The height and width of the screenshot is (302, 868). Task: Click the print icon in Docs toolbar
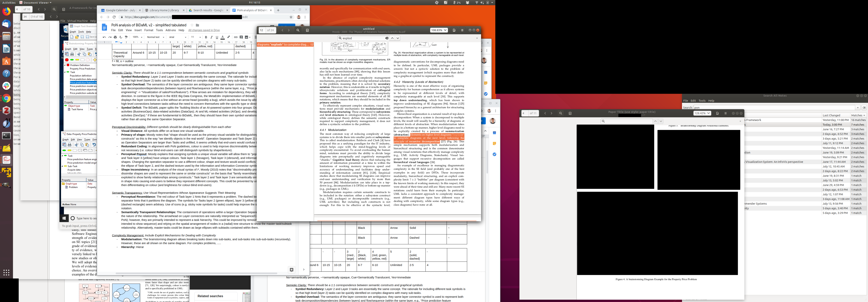[x=115, y=37]
